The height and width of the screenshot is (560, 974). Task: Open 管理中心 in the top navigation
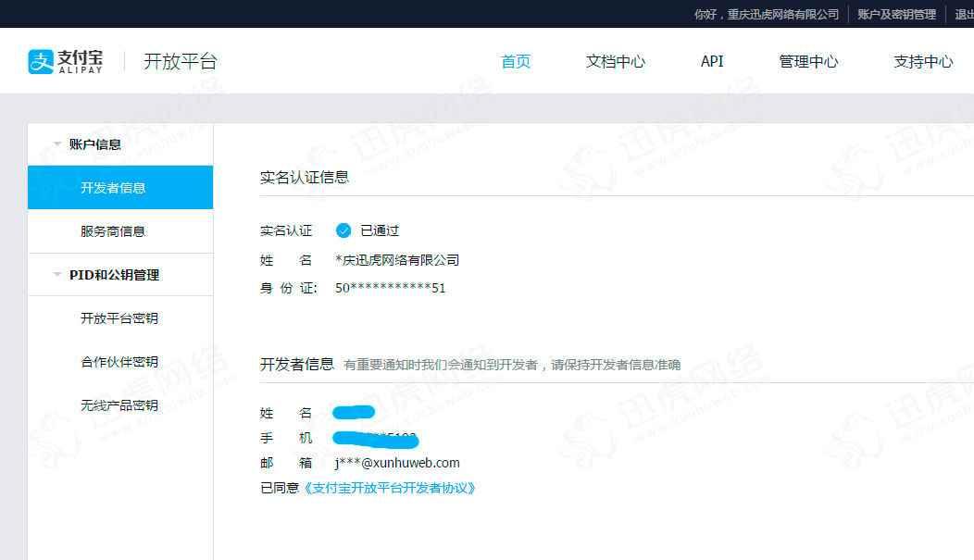pyautogui.click(x=808, y=62)
